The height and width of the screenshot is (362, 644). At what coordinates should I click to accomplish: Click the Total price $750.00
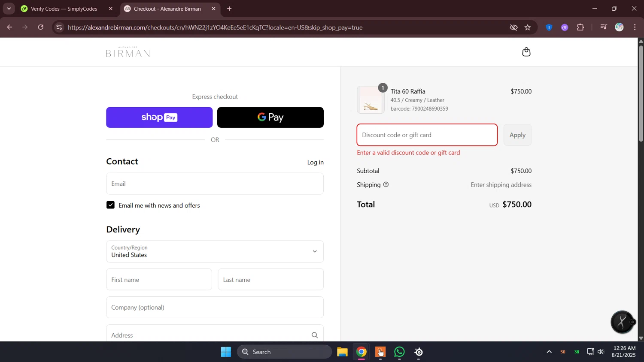pos(517,205)
